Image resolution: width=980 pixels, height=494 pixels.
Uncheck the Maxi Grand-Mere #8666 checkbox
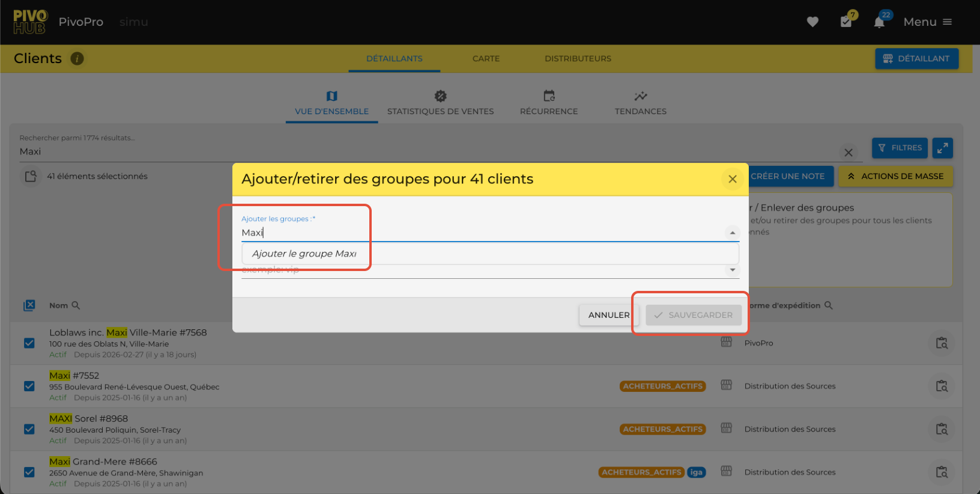click(29, 472)
